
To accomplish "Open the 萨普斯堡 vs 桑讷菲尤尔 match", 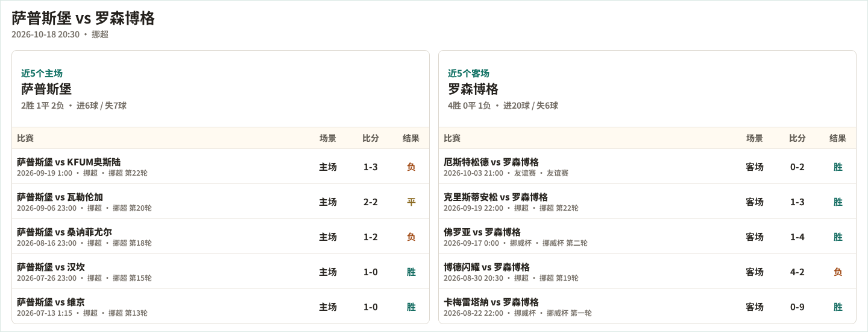I will (x=221, y=237).
